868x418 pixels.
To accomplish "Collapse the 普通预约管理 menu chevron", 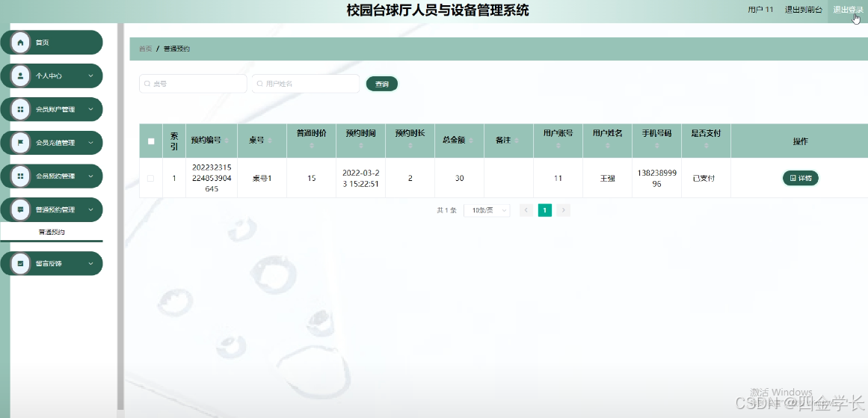I will click(x=90, y=209).
